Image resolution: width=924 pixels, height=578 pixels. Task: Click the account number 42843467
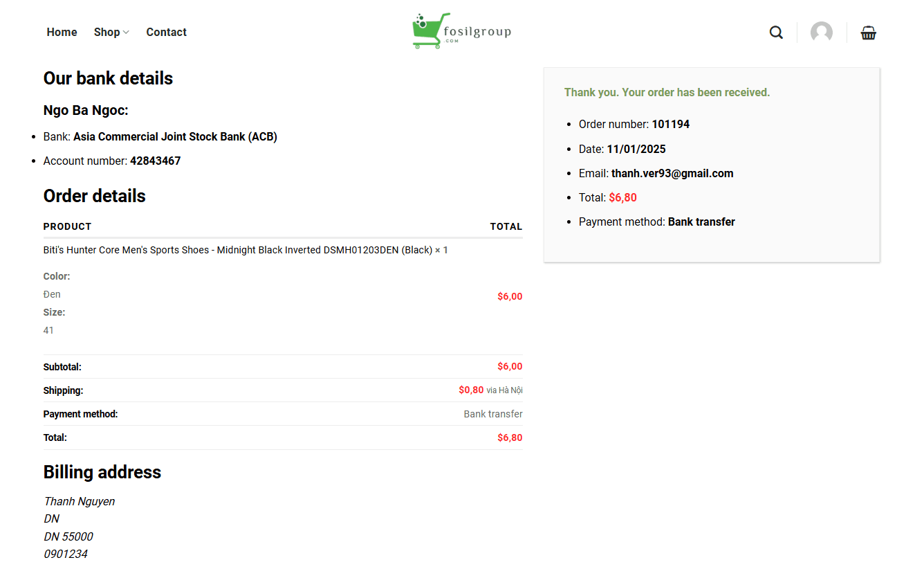pyautogui.click(x=156, y=161)
